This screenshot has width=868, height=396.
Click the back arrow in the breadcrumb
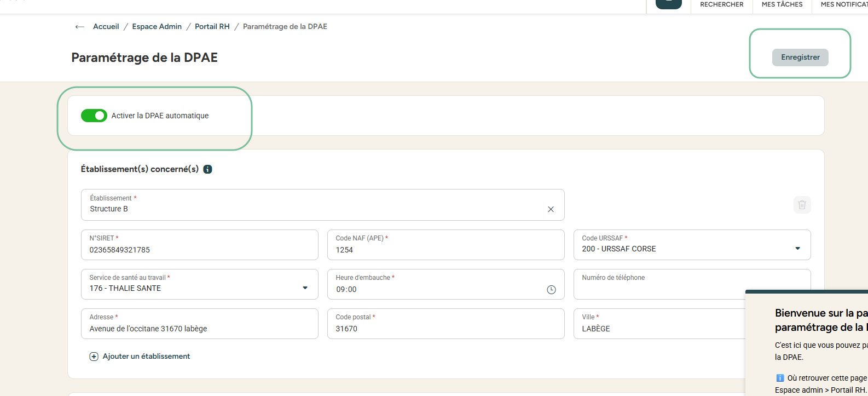[80, 27]
